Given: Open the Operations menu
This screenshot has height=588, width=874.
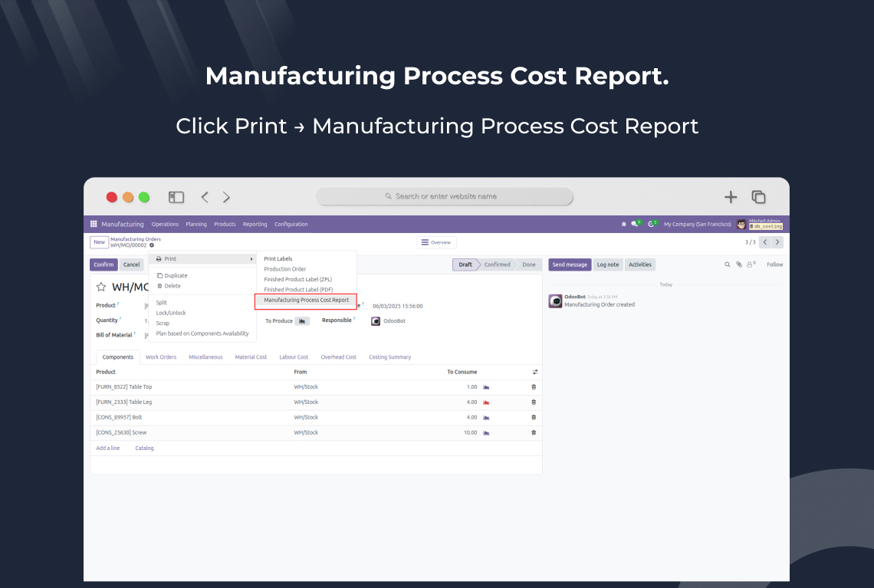Looking at the screenshot, I should pyautogui.click(x=165, y=224).
